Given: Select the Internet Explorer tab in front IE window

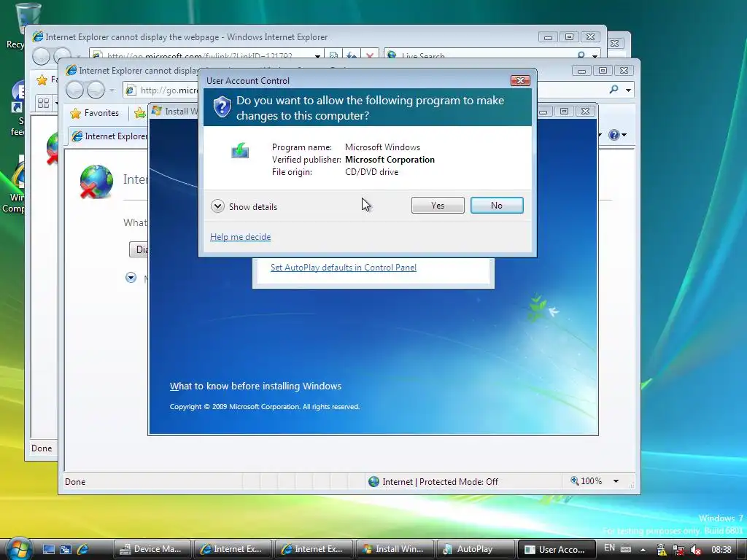Looking at the screenshot, I should (x=109, y=136).
